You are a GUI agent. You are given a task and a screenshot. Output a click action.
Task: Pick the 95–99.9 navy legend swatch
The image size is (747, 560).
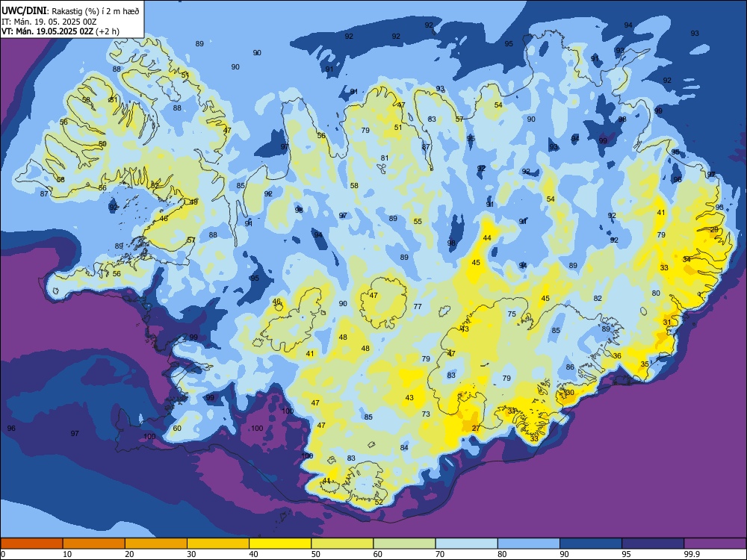click(653, 544)
